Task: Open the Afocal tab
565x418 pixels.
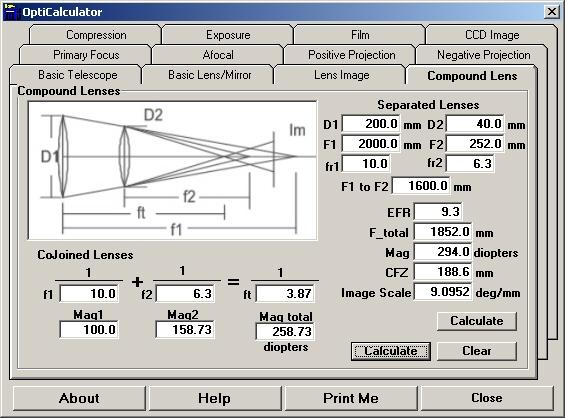Action: 218,55
